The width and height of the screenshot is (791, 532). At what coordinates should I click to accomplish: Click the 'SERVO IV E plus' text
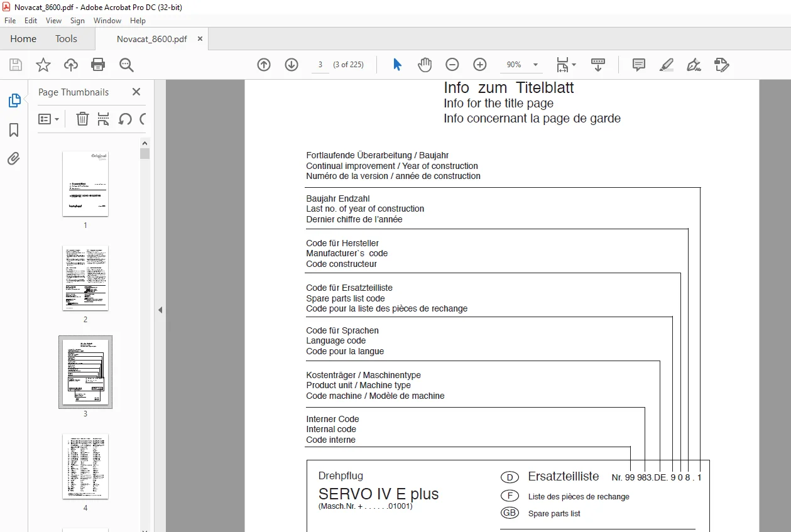[x=378, y=494]
